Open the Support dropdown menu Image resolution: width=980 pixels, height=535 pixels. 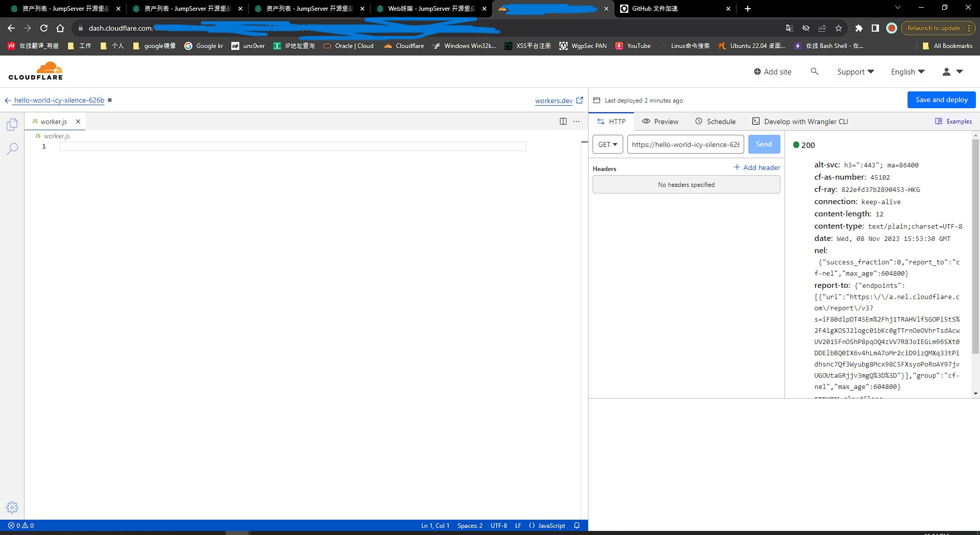pyautogui.click(x=855, y=72)
